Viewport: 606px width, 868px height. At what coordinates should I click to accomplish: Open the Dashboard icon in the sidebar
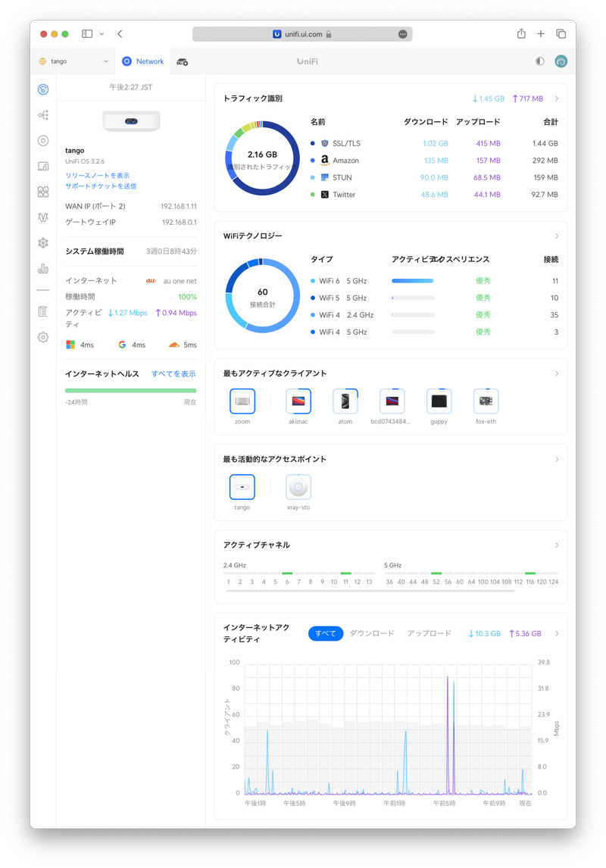coord(43,90)
